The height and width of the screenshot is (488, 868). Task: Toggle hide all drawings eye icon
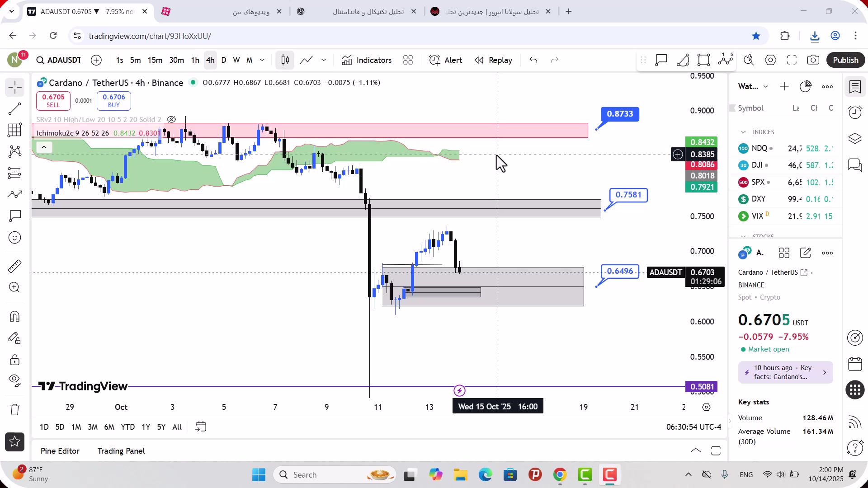point(15,381)
